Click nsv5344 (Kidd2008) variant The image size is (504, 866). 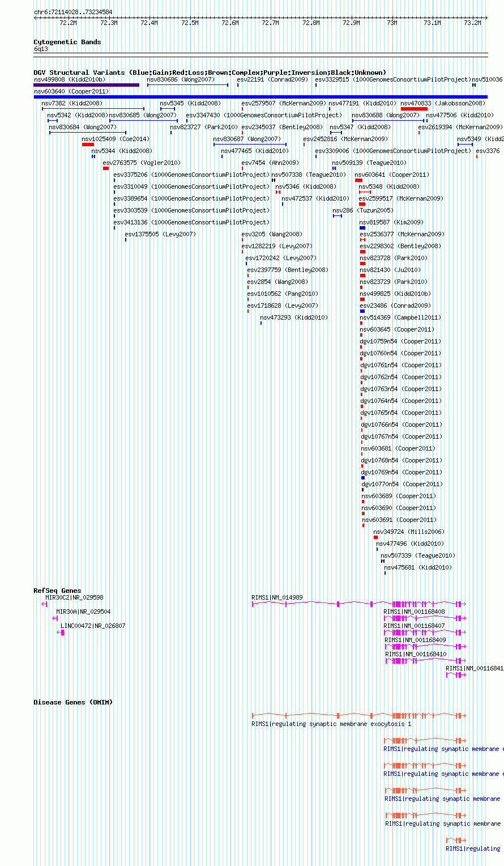click(x=122, y=151)
